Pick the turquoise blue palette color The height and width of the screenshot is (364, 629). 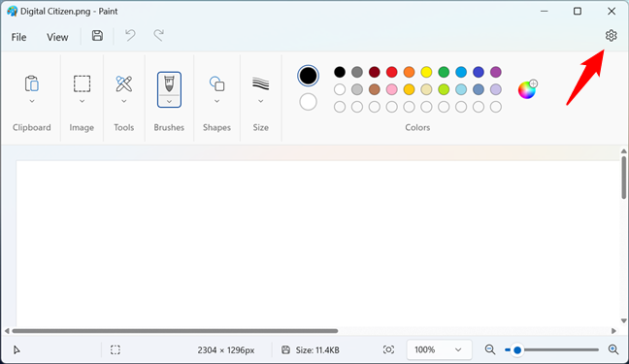461,72
